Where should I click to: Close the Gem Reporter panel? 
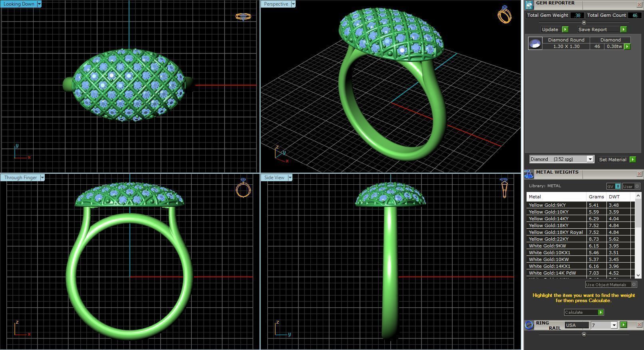tap(639, 5)
